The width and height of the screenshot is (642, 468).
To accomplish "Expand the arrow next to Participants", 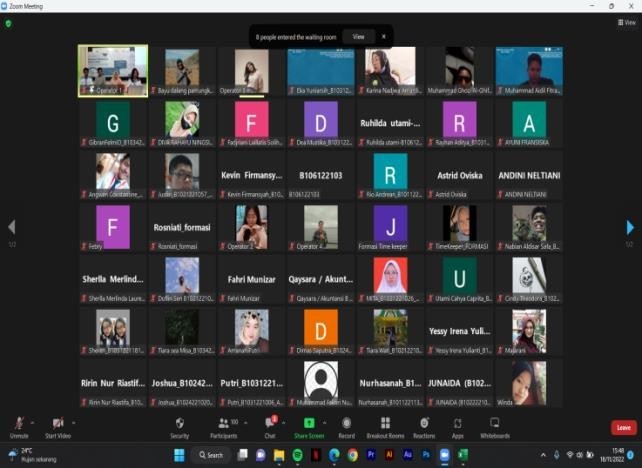I will [246, 422].
